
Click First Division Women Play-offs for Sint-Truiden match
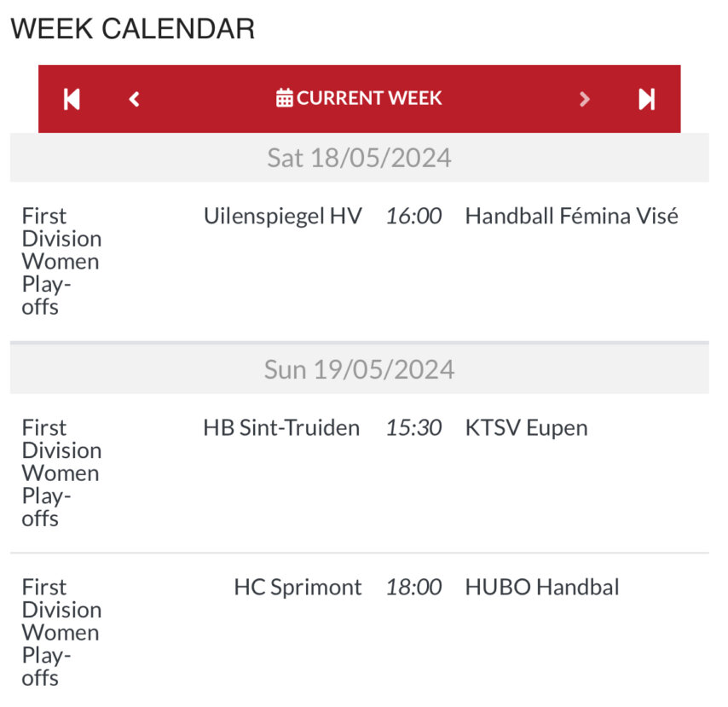pyautogui.click(x=61, y=472)
